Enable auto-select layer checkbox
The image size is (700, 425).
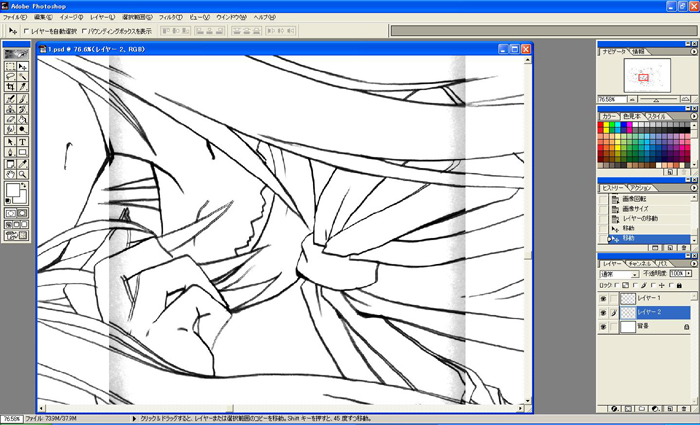tap(26, 31)
